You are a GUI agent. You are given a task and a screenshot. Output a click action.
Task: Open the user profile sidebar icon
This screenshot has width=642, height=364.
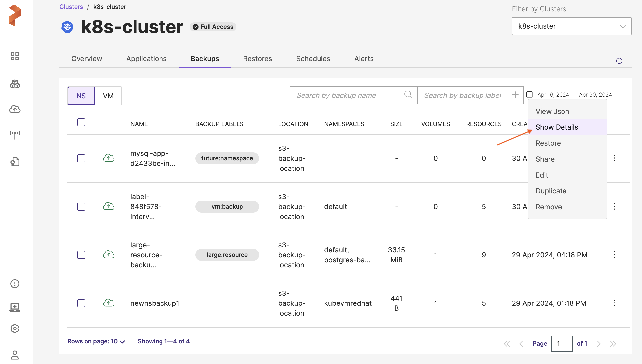pos(15,355)
